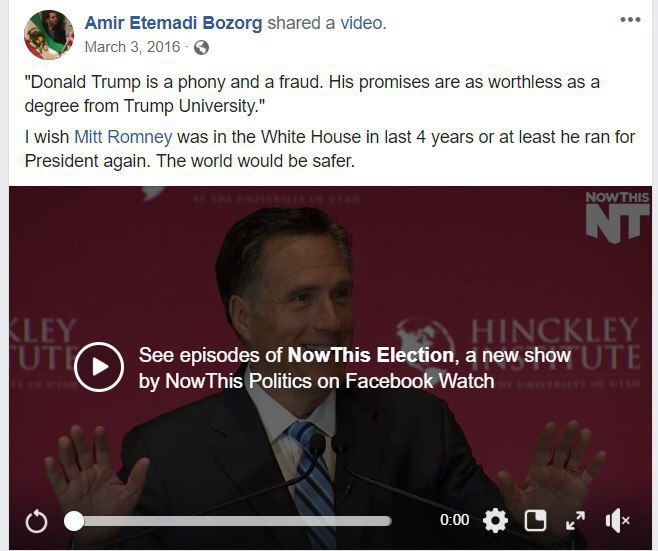
Task: Click the replay video icon
Action: 36,520
